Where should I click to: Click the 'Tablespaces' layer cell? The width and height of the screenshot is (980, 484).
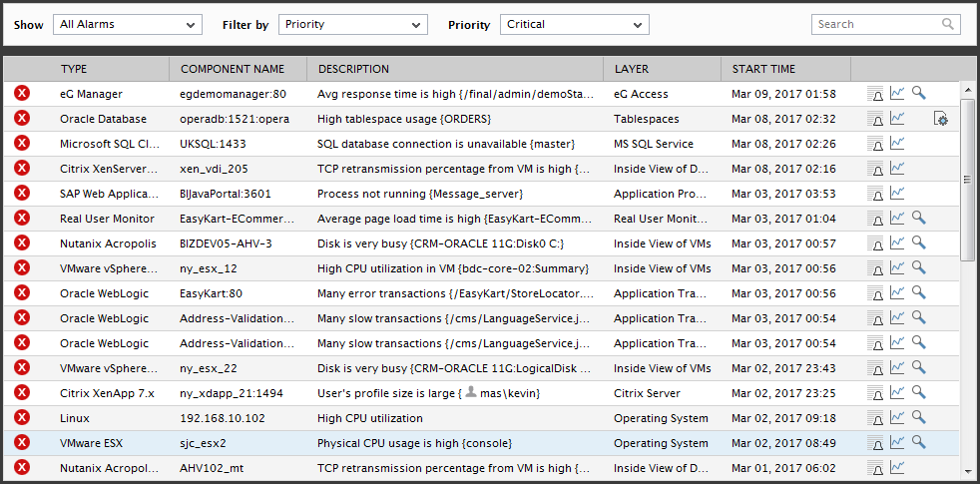[647, 119]
